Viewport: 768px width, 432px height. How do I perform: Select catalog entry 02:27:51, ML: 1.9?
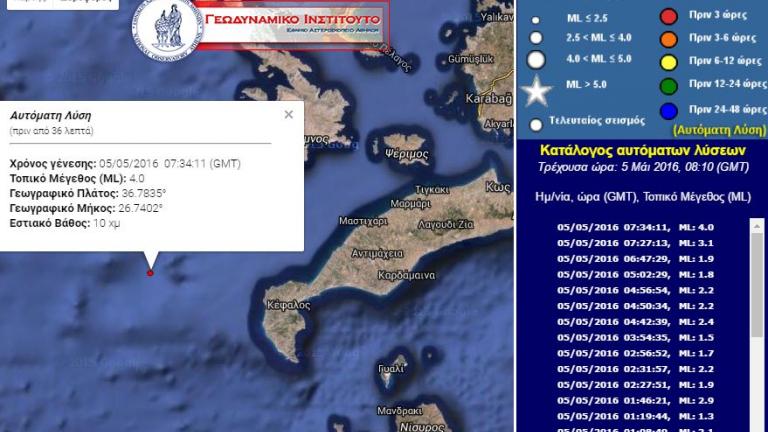point(635,384)
